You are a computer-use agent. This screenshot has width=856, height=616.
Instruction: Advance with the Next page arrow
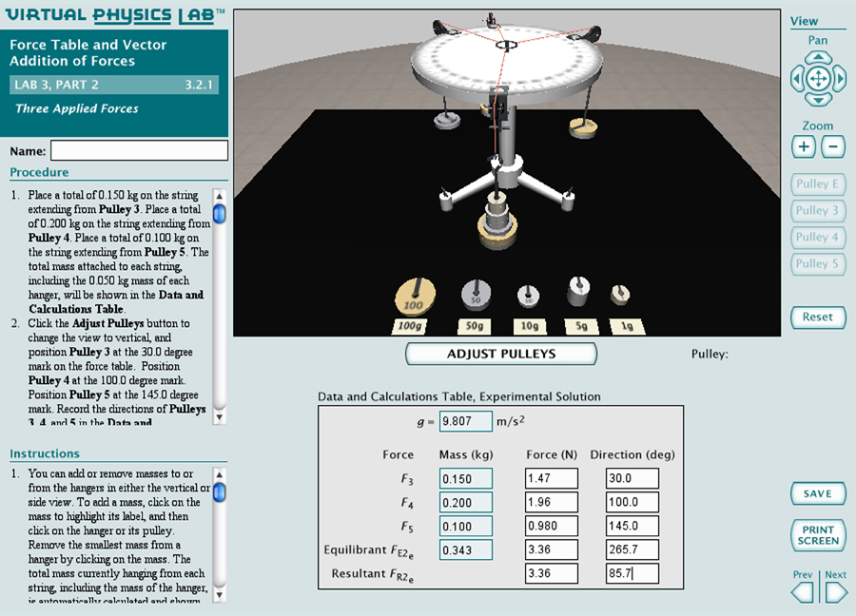(x=835, y=592)
